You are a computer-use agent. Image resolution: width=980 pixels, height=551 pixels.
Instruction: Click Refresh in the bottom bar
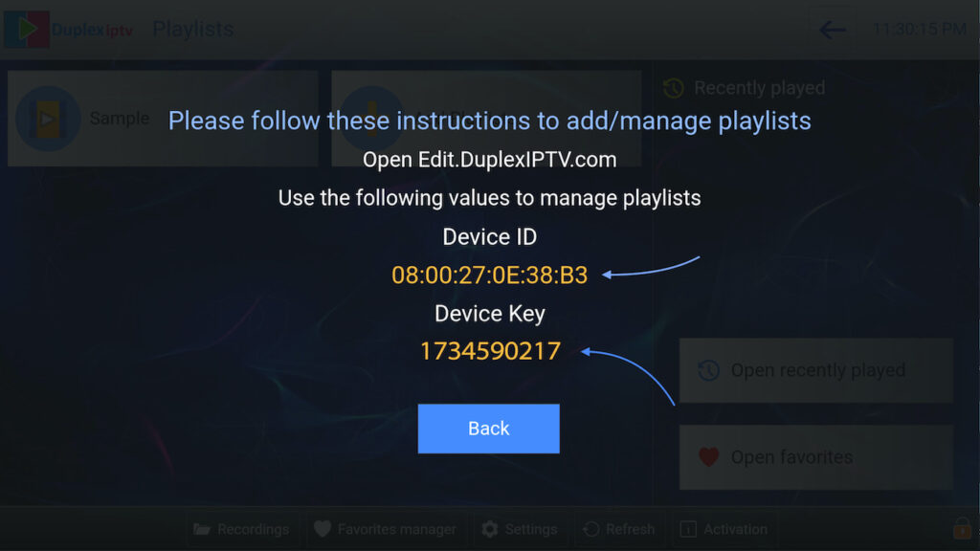[x=619, y=530]
